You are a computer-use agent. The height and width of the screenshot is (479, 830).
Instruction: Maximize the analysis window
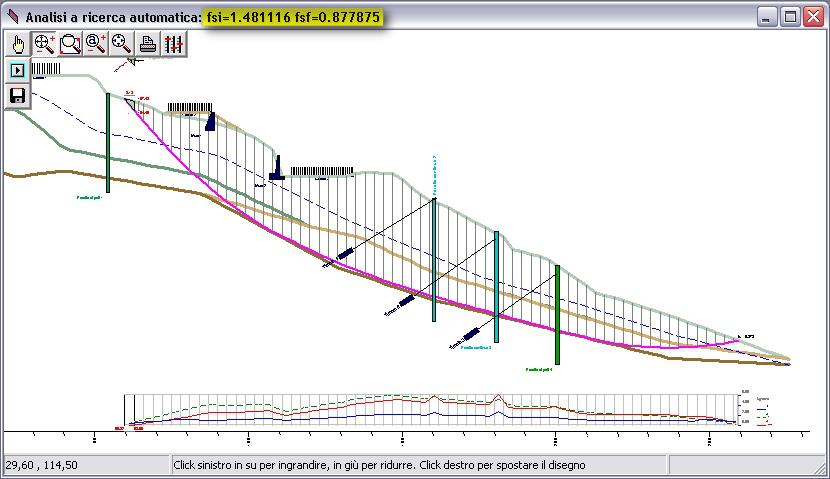point(790,16)
